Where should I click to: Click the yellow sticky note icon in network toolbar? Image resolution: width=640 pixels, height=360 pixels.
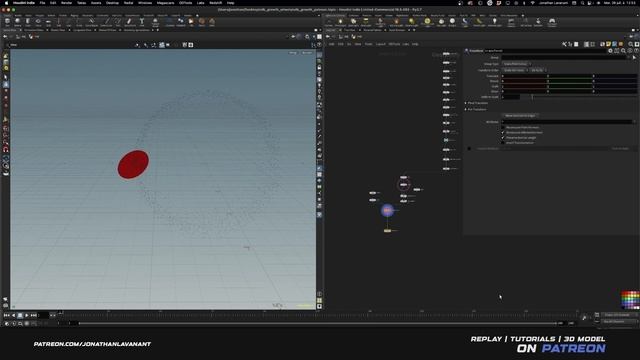608,44
